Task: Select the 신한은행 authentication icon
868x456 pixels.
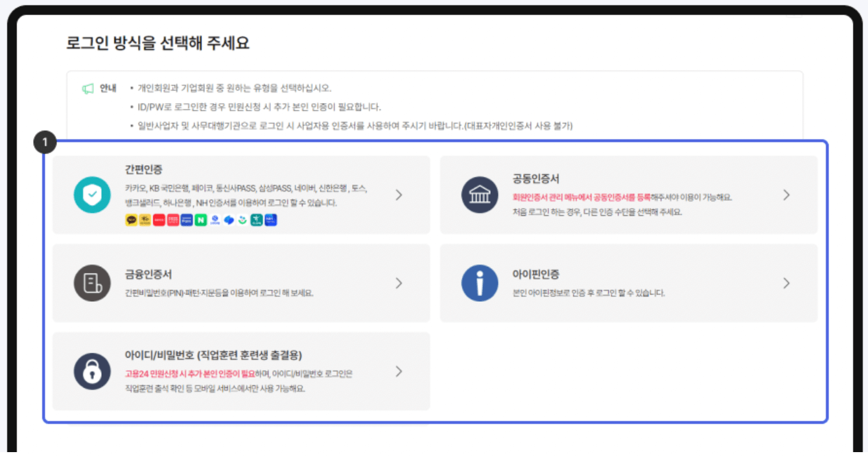Action: 216,220
